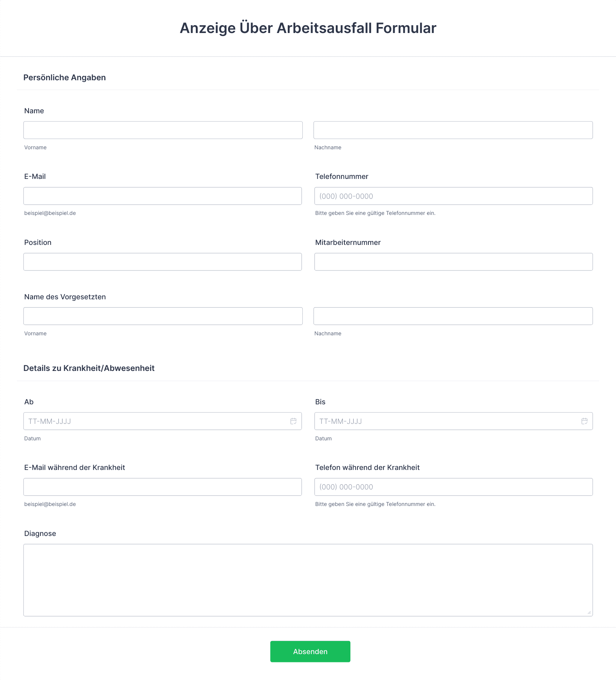Image resolution: width=616 pixels, height=680 pixels.
Task: Focus the Nachname field under Name
Action: click(453, 130)
